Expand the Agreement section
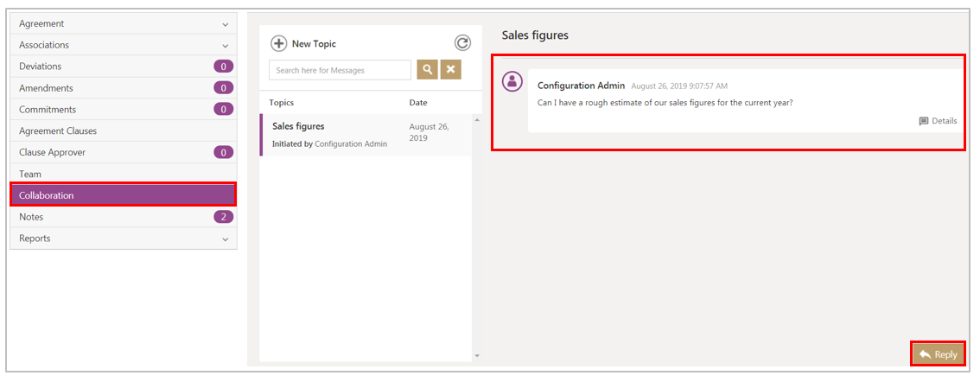The width and height of the screenshot is (980, 382). [225, 24]
